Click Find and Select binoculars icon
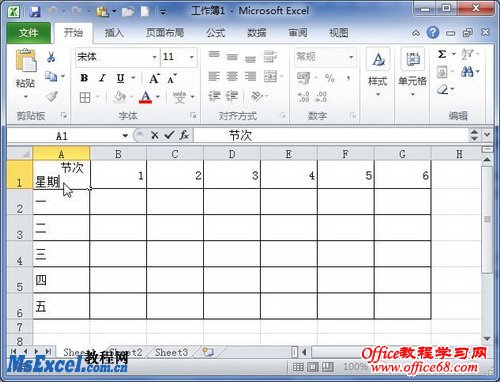 pos(467,71)
